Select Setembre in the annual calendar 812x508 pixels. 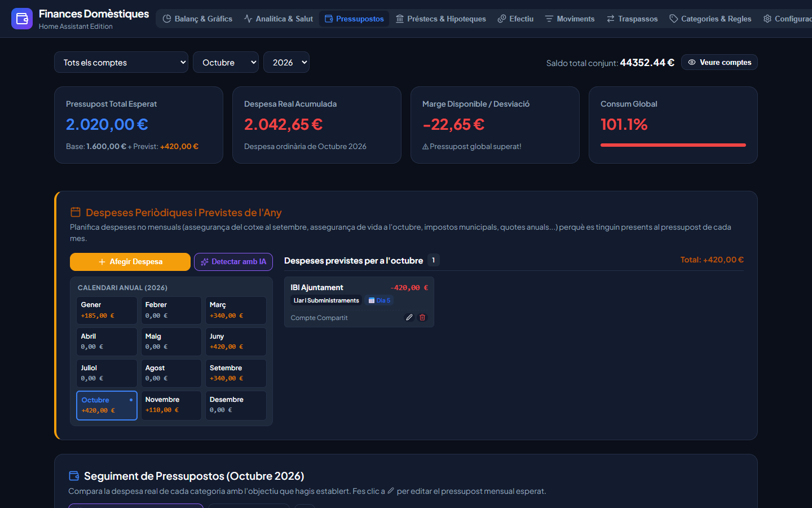point(236,374)
